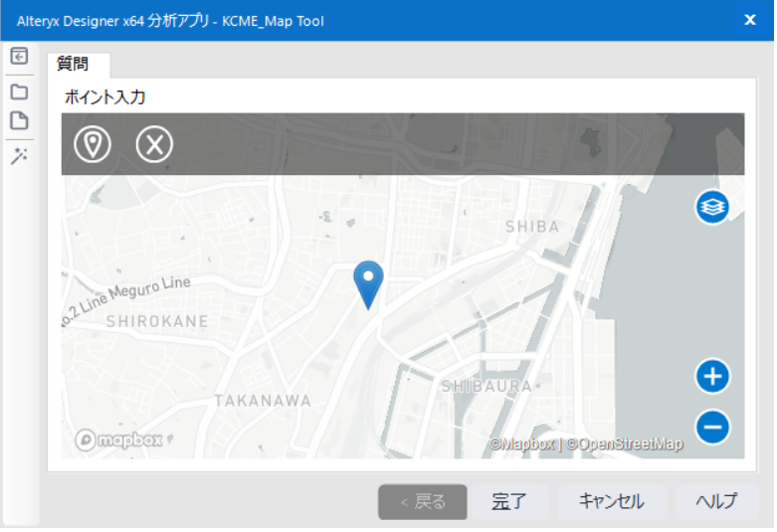This screenshot has width=777, height=532.
Task: Open the ©OpenStreetMap attribution link
Action: pyautogui.click(x=625, y=444)
